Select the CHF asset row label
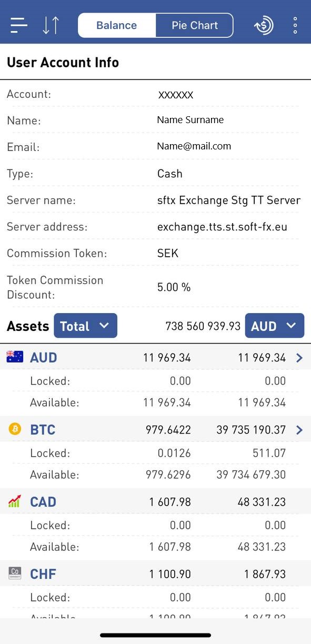 click(x=43, y=574)
